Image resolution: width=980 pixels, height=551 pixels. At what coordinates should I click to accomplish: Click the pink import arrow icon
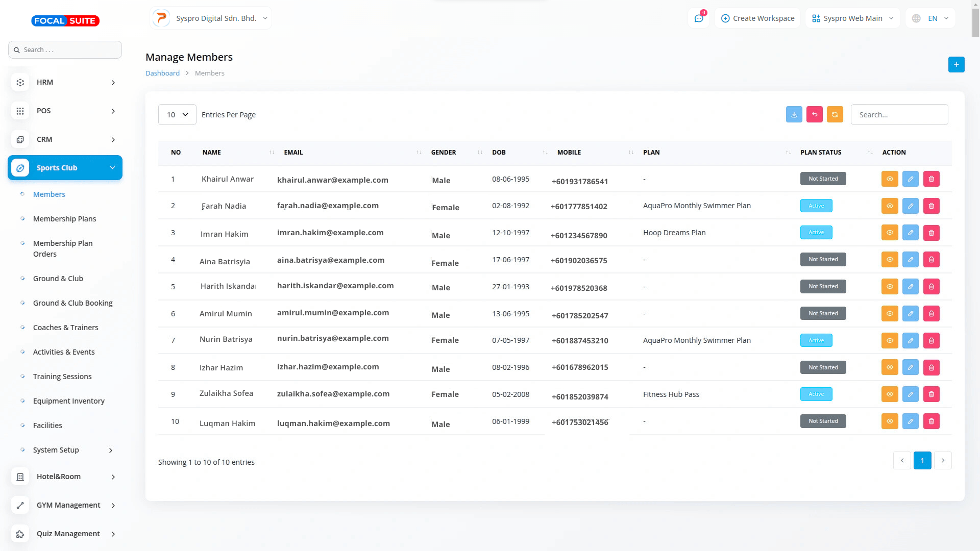(815, 115)
